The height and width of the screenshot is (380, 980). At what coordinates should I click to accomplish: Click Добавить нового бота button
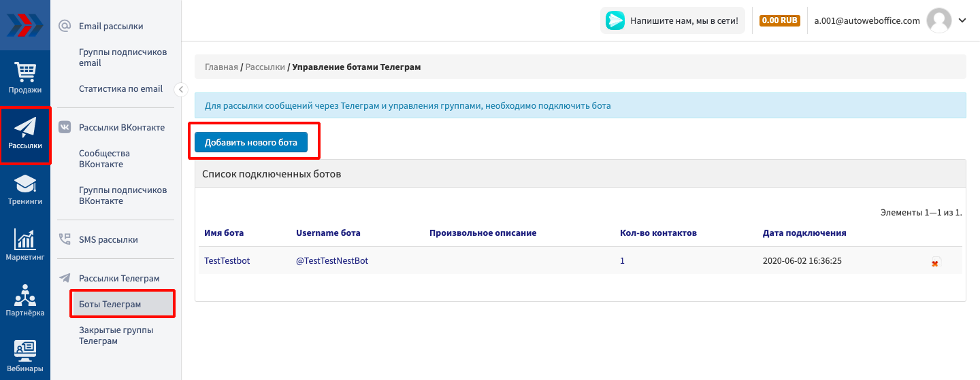[x=250, y=142]
